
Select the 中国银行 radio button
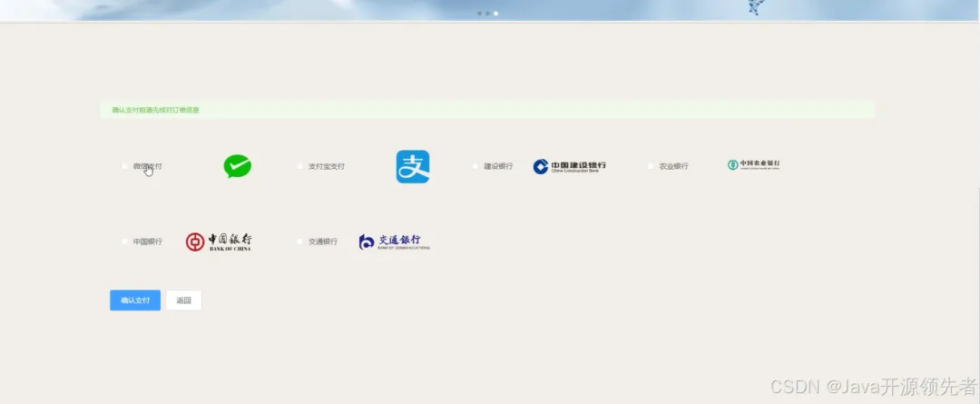(124, 241)
